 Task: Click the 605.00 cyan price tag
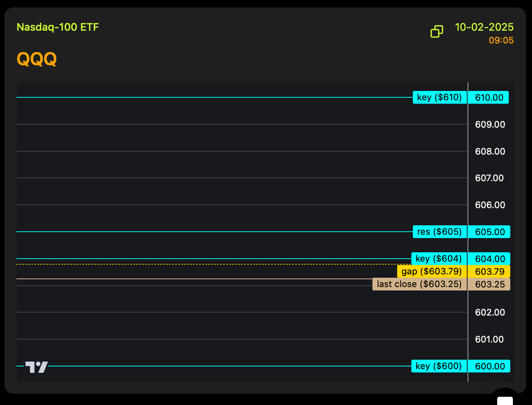490,232
